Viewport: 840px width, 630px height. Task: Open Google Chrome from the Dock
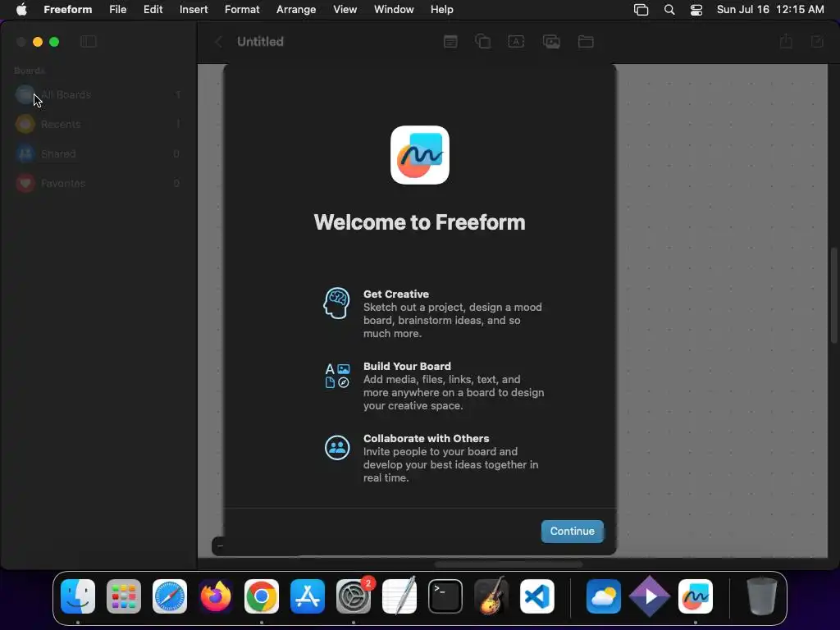pos(262,596)
